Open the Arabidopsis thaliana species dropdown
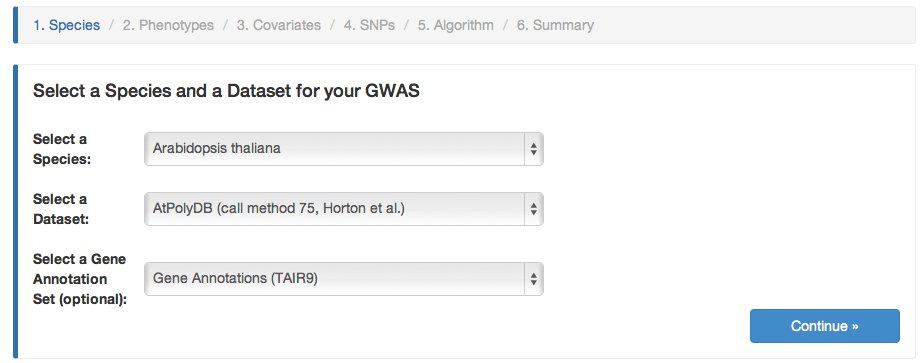Screen dimensions: 922x363 [343, 149]
